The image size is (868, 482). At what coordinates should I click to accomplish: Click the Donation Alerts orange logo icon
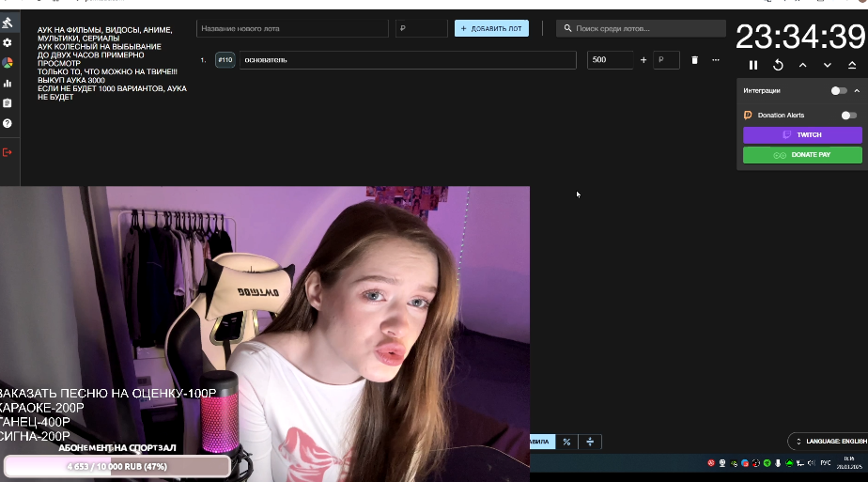(748, 116)
